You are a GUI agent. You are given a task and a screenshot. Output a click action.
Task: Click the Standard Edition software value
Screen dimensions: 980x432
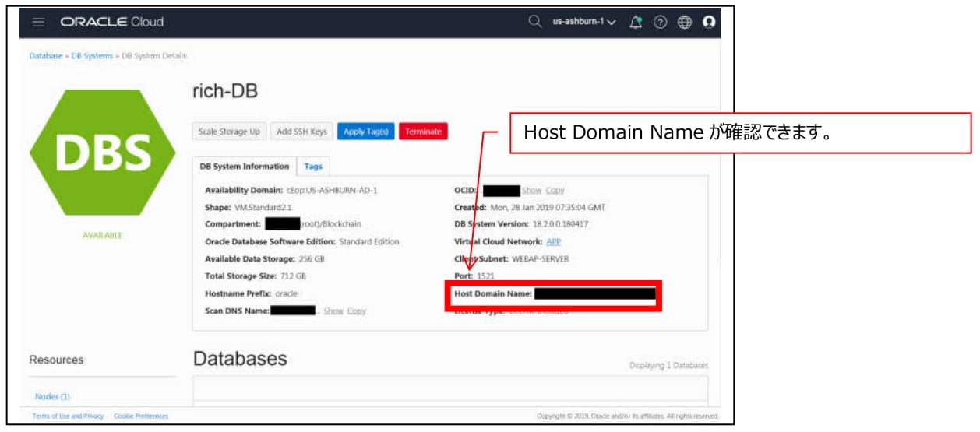(369, 242)
